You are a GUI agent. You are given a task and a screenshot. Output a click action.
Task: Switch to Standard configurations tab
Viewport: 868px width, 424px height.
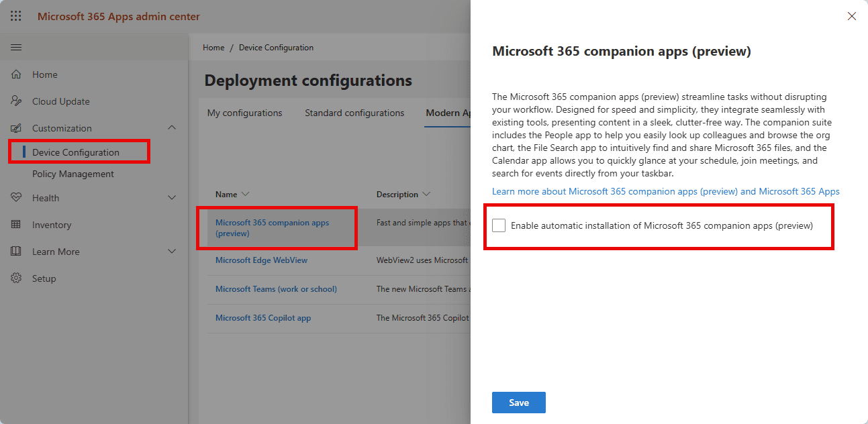coord(354,113)
